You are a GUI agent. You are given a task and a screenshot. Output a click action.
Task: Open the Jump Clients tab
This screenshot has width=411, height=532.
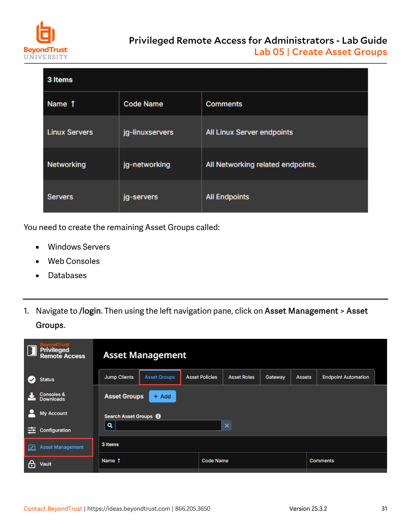[119, 377]
